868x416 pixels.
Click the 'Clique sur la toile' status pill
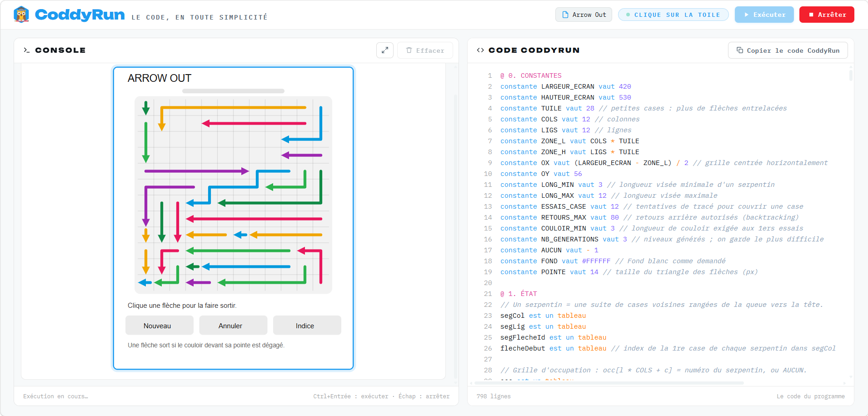pos(673,15)
